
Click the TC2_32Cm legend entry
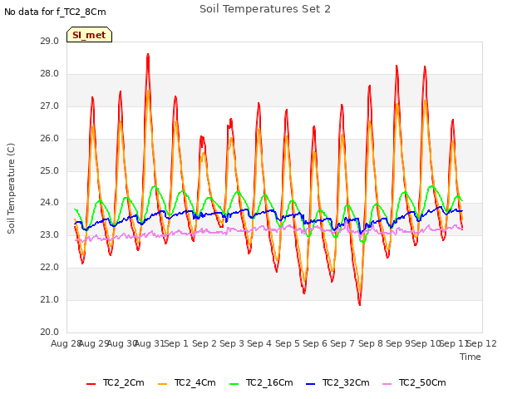(337, 382)
